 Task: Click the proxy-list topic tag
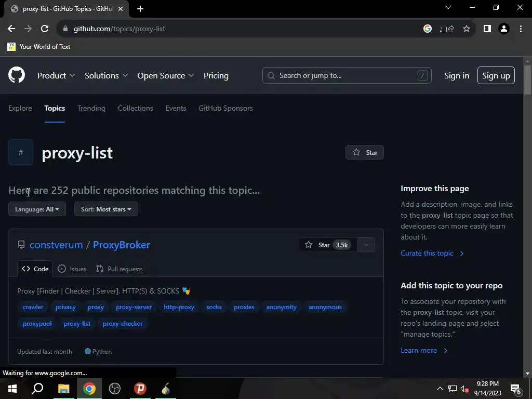(x=77, y=324)
